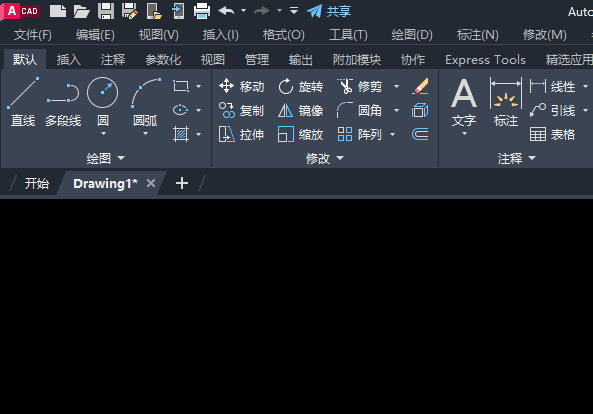Click the 缩放 scale tool

point(301,134)
